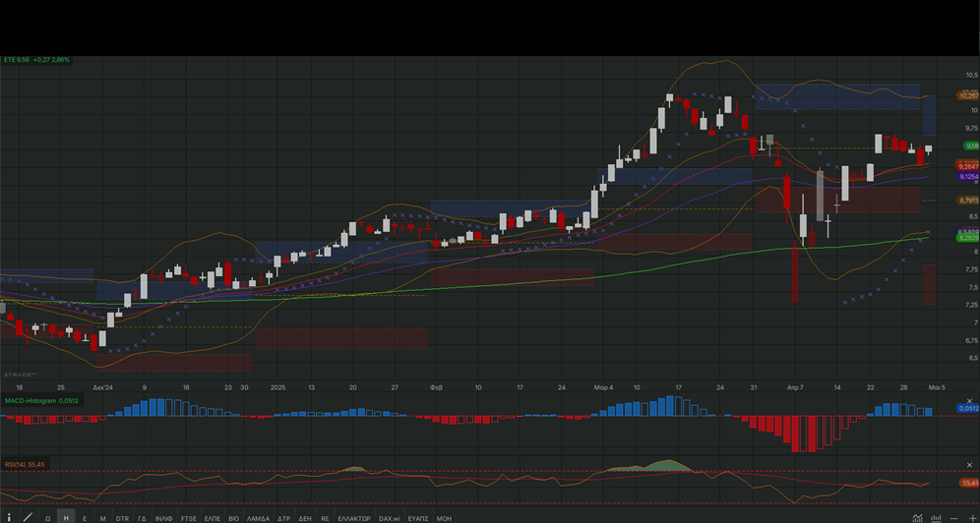Click the Μαρ 4 date axis label
This screenshot has height=523, width=980.
(604, 387)
